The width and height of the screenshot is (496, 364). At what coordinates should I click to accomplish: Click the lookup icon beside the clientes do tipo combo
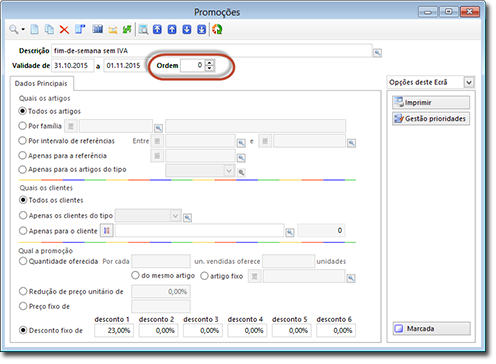(188, 218)
